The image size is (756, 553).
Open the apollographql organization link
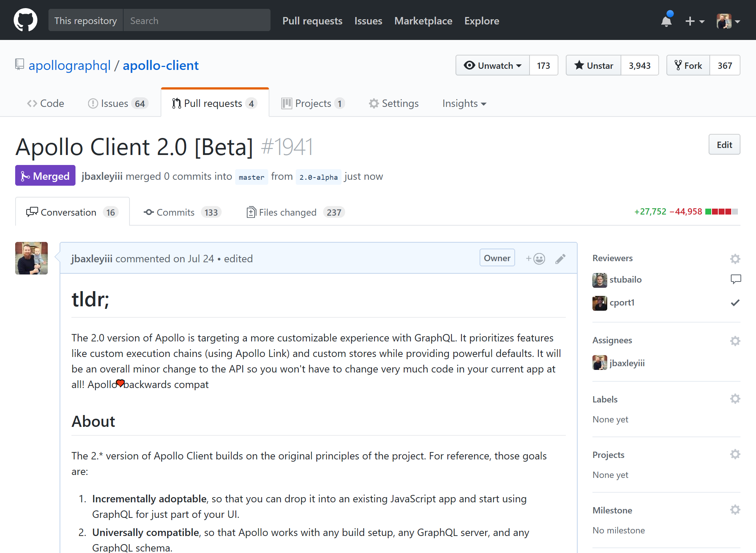pos(70,65)
